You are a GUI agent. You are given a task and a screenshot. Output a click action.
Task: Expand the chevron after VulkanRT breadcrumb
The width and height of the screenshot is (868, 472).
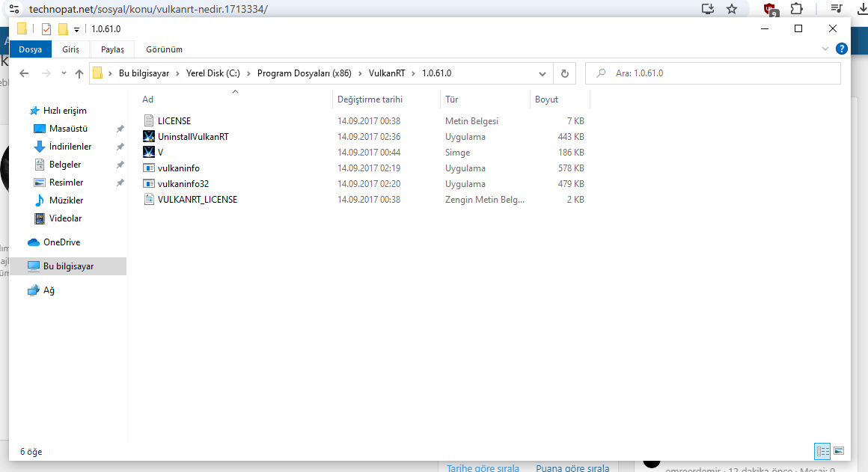(414, 73)
